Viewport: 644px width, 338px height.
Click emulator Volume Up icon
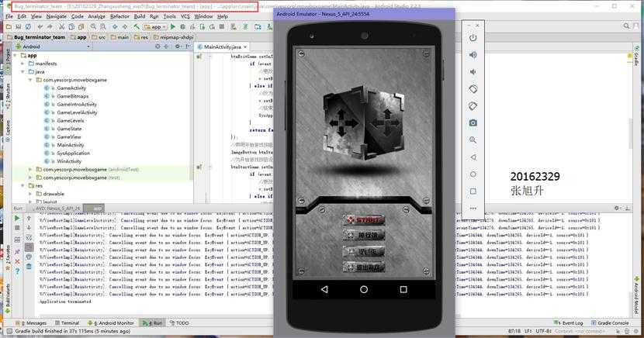click(473, 54)
